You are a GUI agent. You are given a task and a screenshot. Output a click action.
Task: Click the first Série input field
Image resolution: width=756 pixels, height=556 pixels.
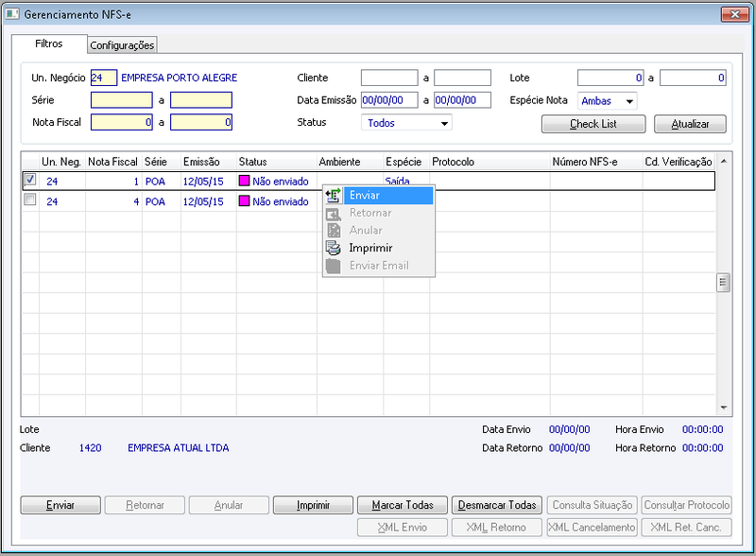[x=122, y=100]
